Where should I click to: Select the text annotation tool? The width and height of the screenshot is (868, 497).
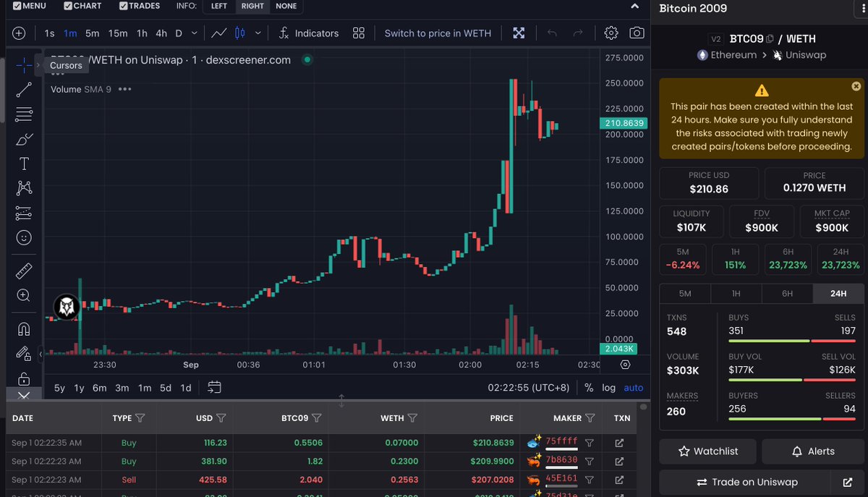coord(23,163)
